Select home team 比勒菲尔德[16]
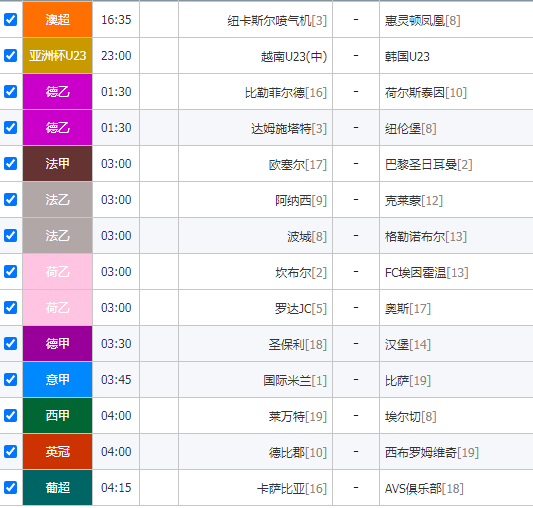The height and width of the screenshot is (508, 533). [x=286, y=92]
